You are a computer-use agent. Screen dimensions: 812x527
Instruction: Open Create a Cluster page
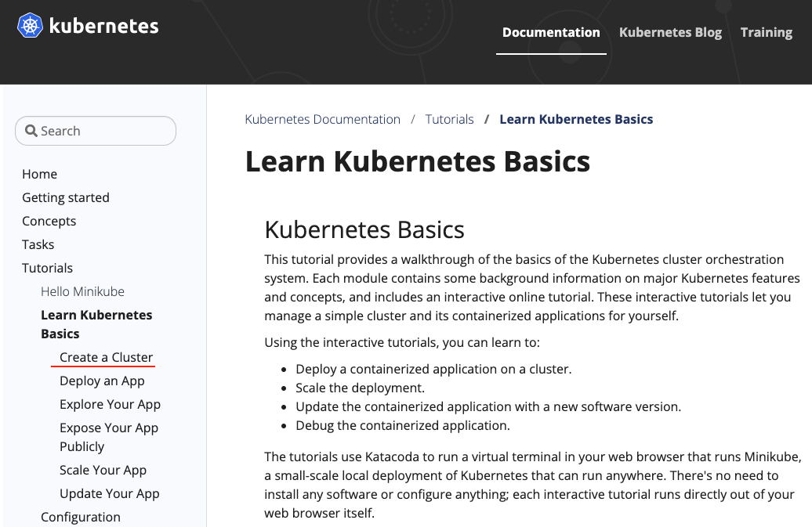click(x=106, y=357)
